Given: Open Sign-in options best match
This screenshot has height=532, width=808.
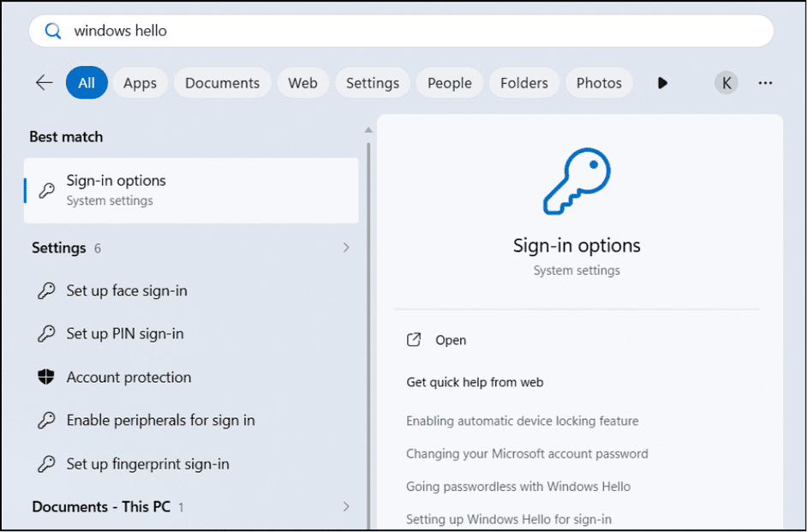Looking at the screenshot, I should (x=191, y=190).
